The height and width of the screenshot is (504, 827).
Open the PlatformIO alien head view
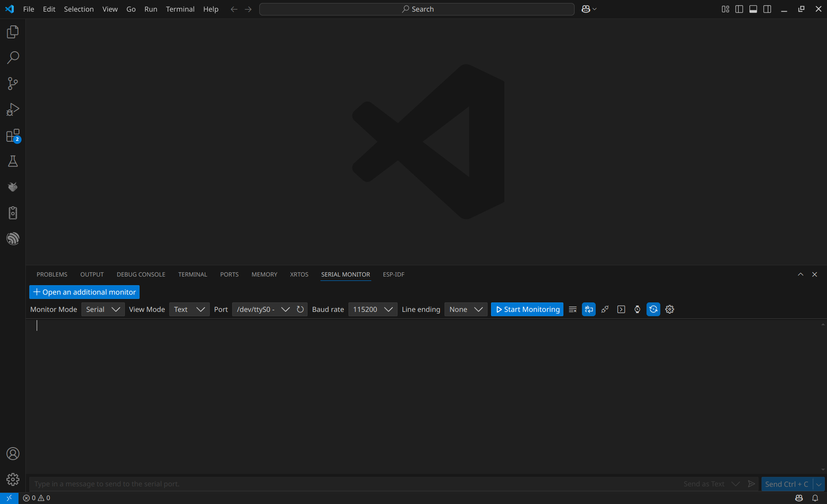13,187
